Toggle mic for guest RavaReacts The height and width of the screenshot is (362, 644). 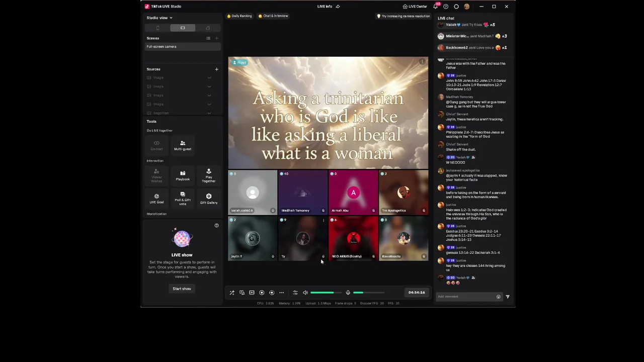(x=424, y=256)
